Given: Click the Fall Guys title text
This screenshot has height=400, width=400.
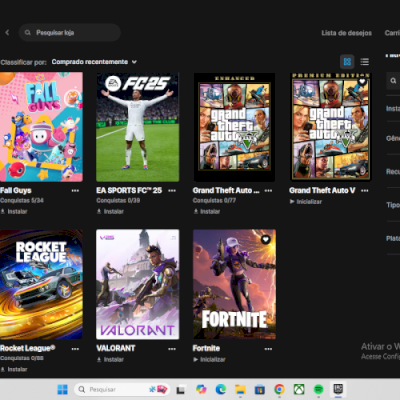Looking at the screenshot, I should (x=16, y=190).
